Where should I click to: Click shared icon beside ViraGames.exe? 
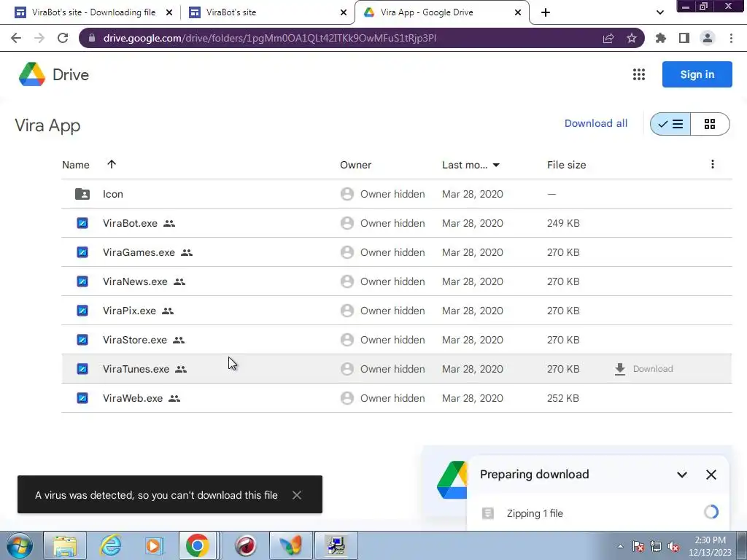tap(187, 252)
